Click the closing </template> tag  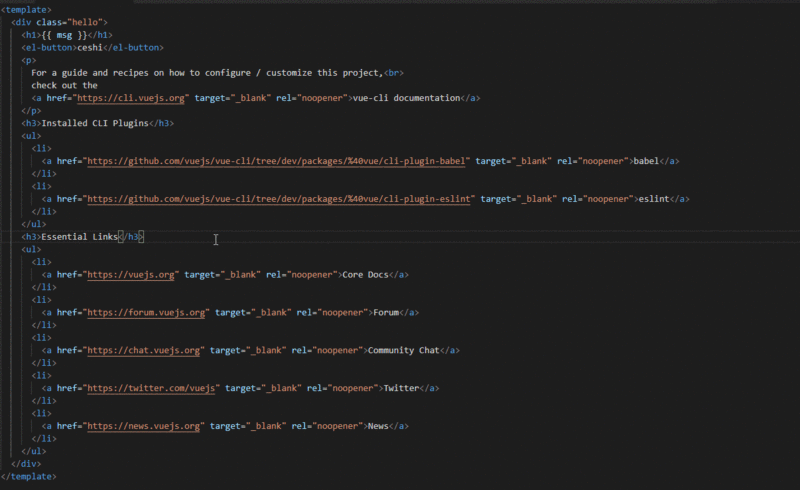29,476
